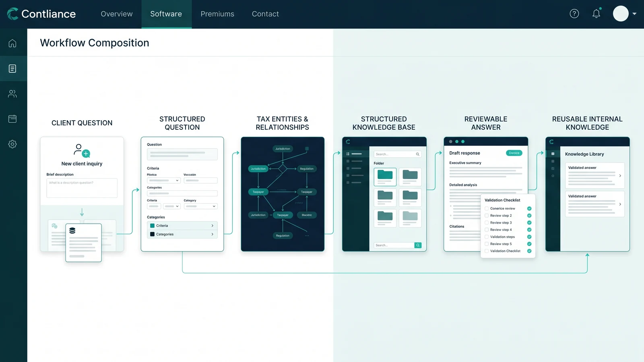644x362 pixels.
Task: Click the Brief description text box
Action: (x=82, y=188)
